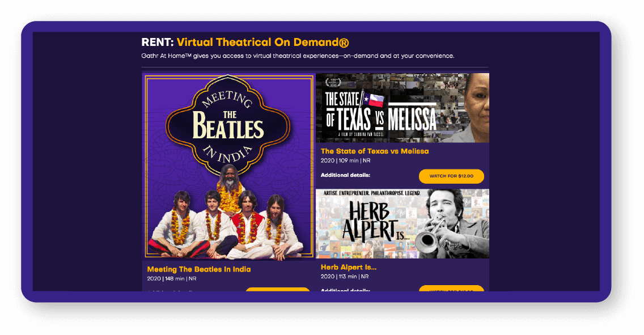Click the cut-off watch button under Beatles film
Screen dimensions: 644x335
(278, 290)
